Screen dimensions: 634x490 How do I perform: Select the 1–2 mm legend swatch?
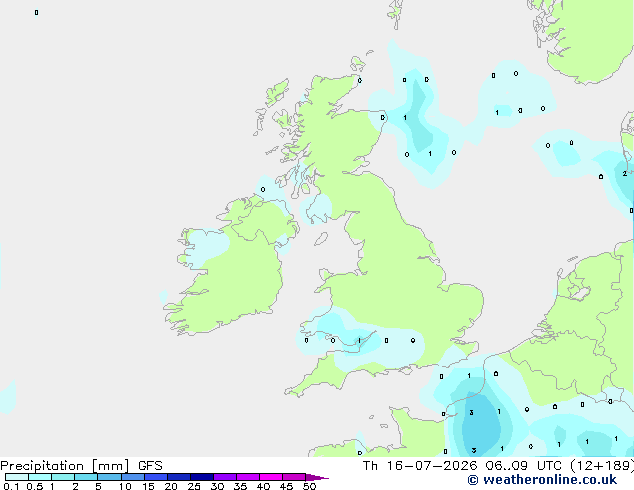coord(63,477)
